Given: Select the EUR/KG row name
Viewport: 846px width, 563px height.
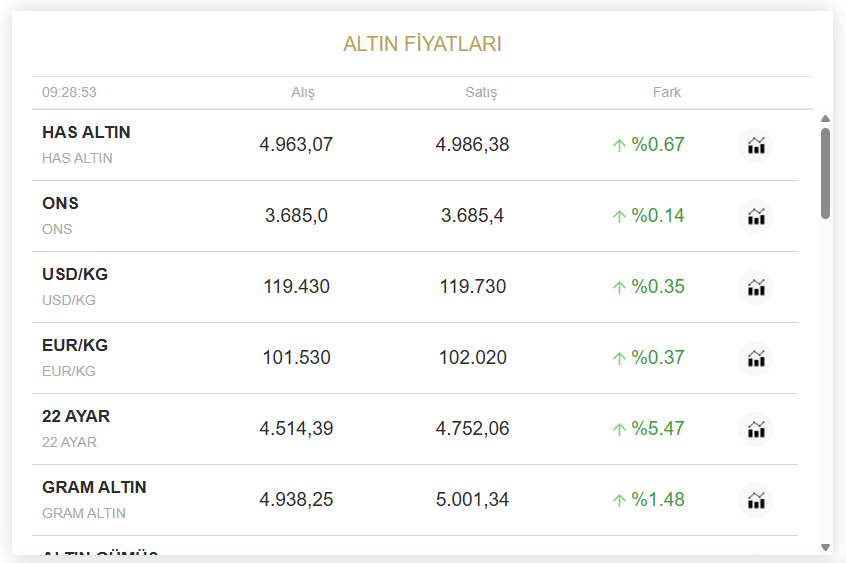Looking at the screenshot, I should [75, 345].
